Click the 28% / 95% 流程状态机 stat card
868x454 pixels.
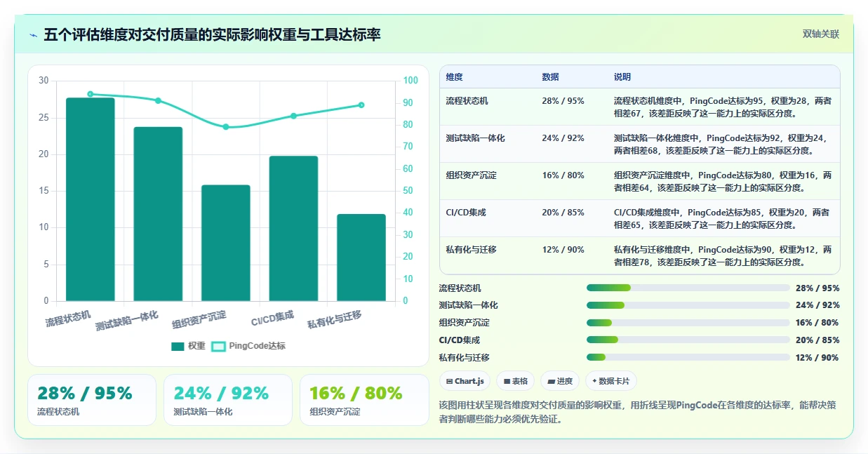(92, 400)
